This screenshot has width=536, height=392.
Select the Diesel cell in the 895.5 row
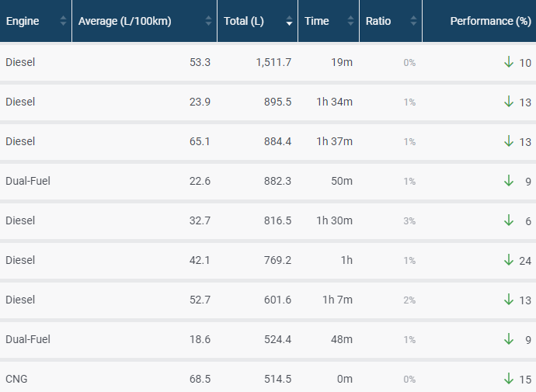pyautogui.click(x=20, y=102)
